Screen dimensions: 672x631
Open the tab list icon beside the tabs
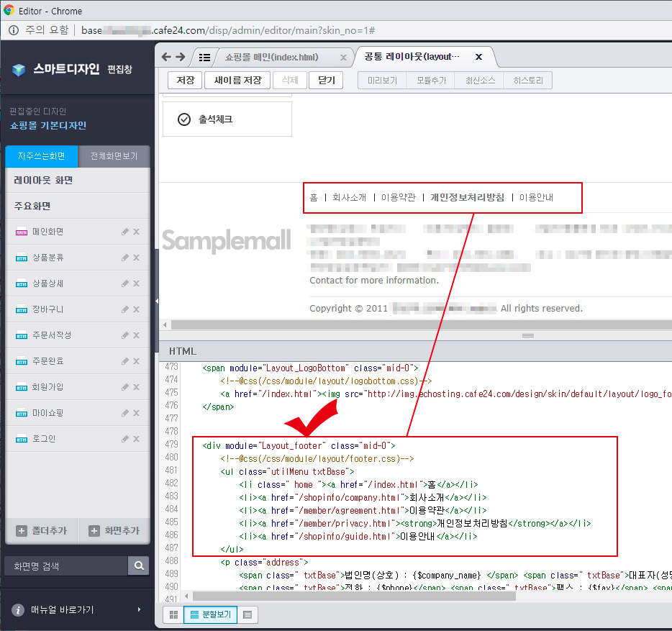204,56
